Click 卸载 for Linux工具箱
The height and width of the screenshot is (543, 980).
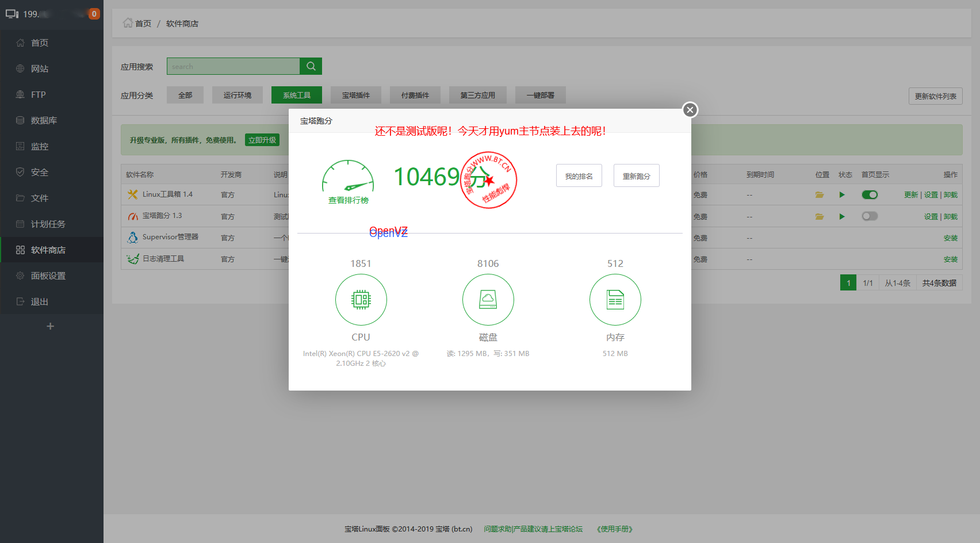point(951,195)
